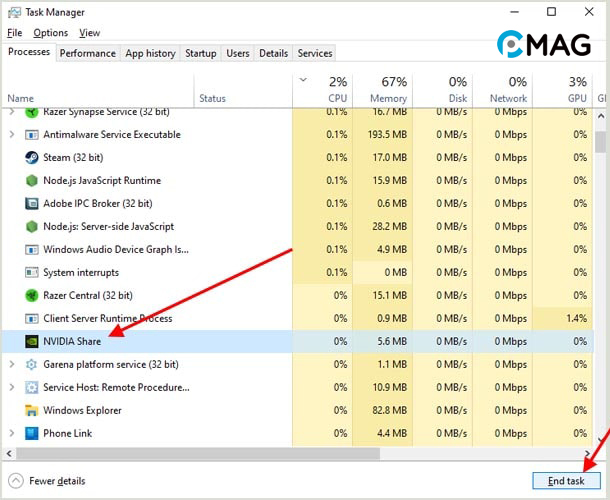Image resolution: width=610 pixels, height=500 pixels.
Task: Open the File menu
Action: 15,33
